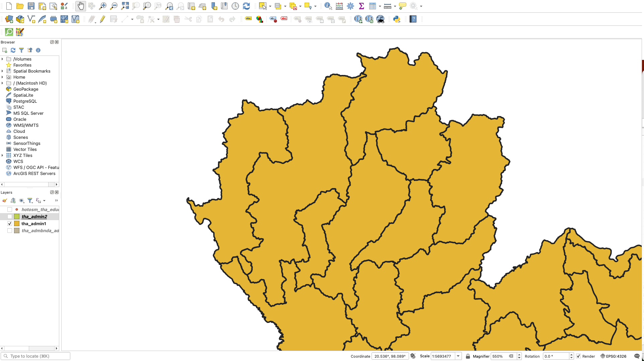Refresh the Browser panel
Image resolution: width=644 pixels, height=361 pixels.
13,50
